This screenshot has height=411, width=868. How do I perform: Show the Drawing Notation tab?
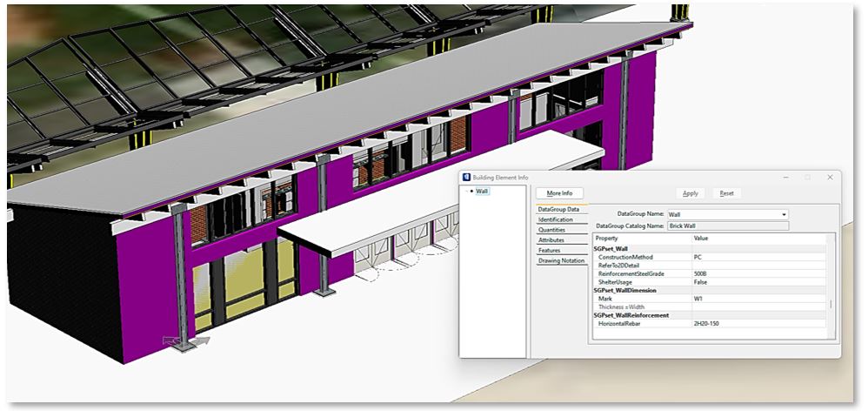tap(561, 261)
